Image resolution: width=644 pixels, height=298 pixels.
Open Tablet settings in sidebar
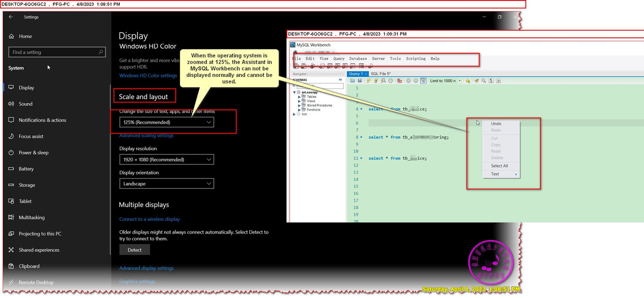coord(25,201)
